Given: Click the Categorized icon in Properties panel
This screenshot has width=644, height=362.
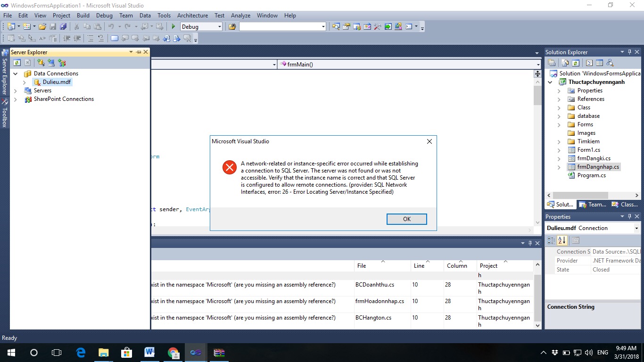Looking at the screenshot, I should [551, 240].
